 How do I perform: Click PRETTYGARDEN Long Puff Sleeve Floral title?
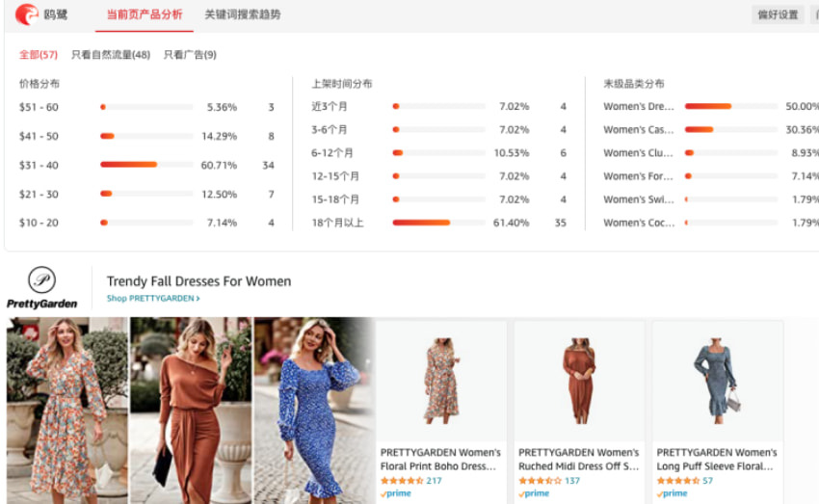[717, 459]
